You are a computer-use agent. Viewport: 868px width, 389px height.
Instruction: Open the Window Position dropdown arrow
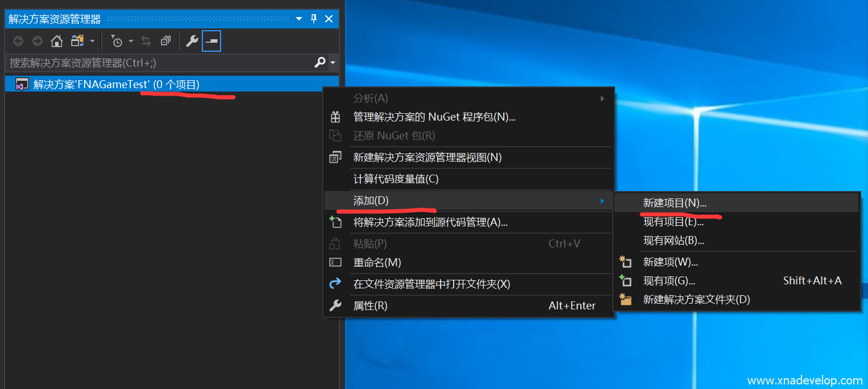point(299,19)
